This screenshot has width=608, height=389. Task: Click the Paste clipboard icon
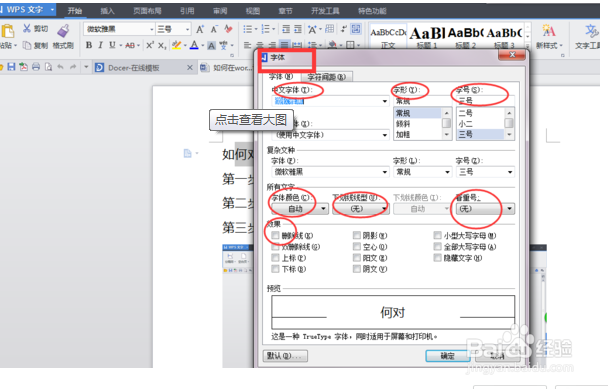click(8, 31)
